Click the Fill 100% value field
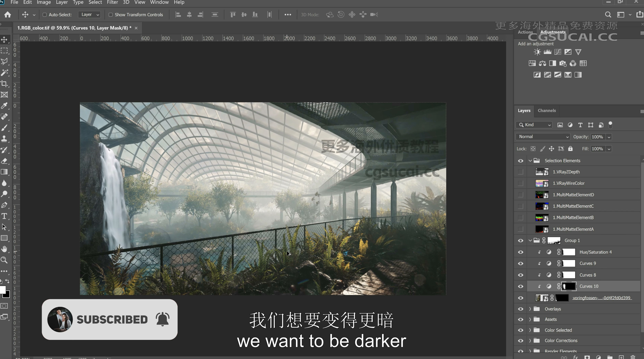 pyautogui.click(x=598, y=149)
